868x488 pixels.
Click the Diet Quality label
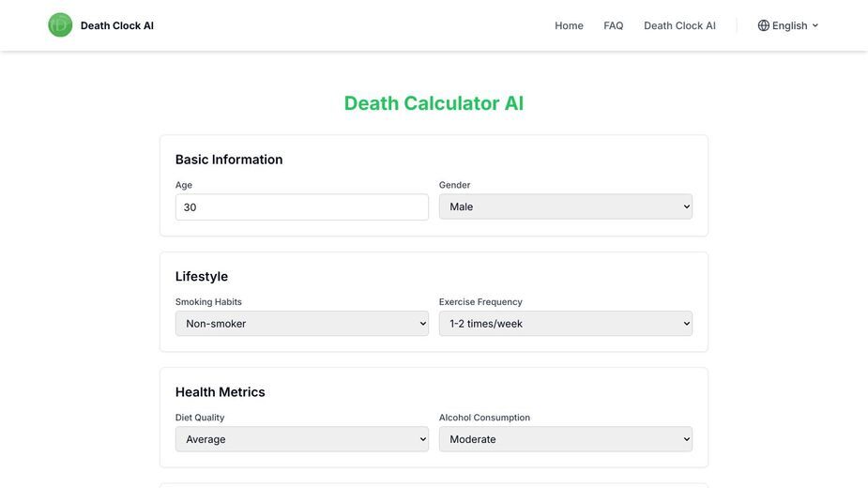pos(200,418)
